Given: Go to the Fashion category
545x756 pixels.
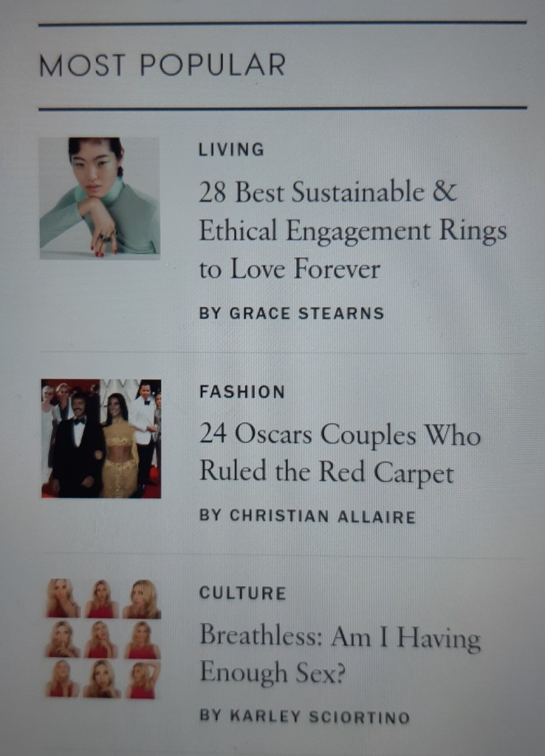Looking at the screenshot, I should click(x=242, y=391).
